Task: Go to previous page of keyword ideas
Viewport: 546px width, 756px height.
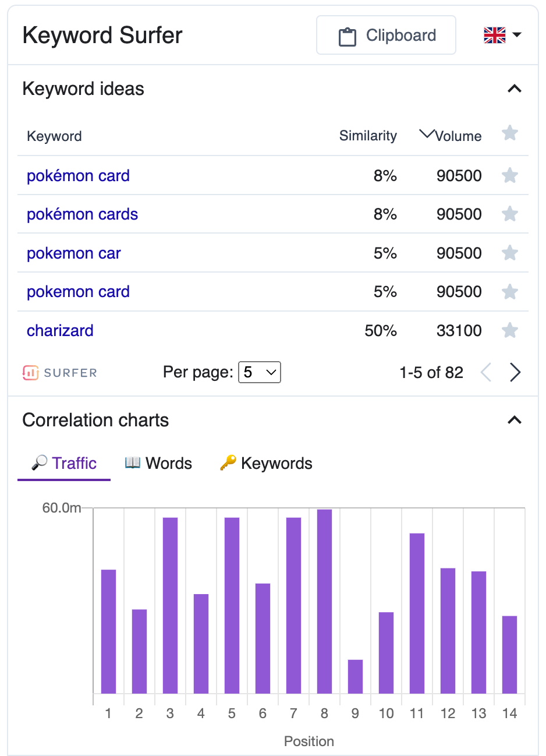Action: [486, 372]
